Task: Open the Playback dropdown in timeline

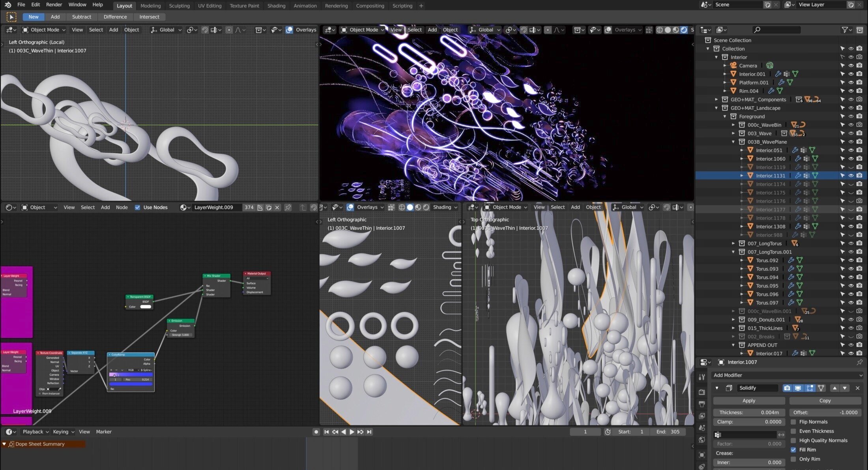Action: click(x=35, y=432)
